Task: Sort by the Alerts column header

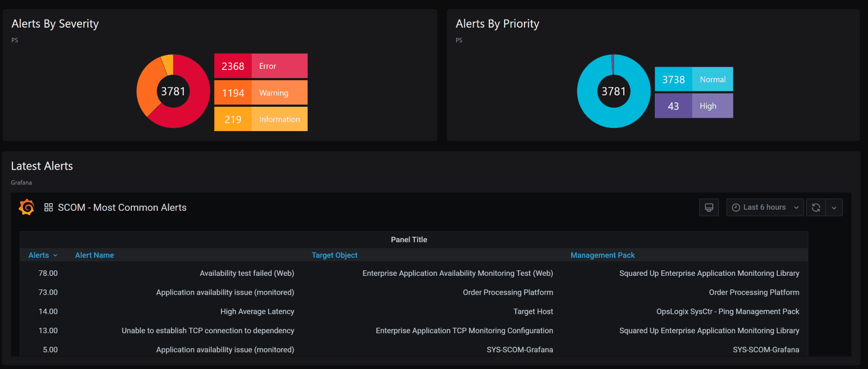Action: click(43, 255)
